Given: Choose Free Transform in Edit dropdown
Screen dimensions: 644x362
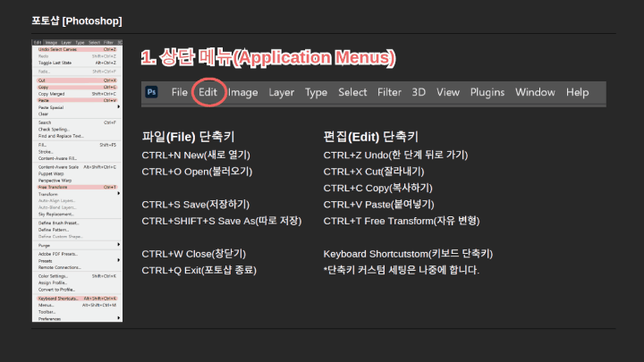Looking at the screenshot, I should coord(77,187).
